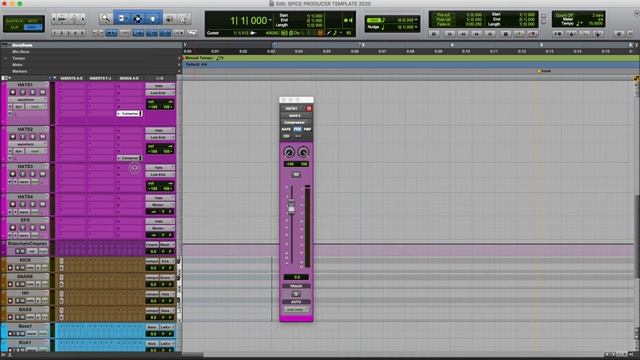Image resolution: width=640 pixels, height=360 pixels.
Task: Click Compressor send on HATS2 track
Action: click(130, 158)
